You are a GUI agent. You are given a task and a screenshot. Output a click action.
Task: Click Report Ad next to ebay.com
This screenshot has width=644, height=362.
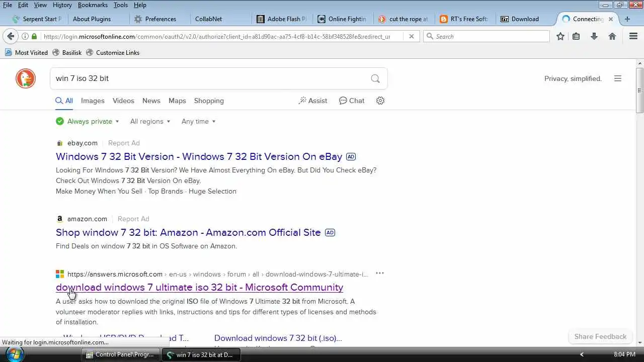point(124,143)
